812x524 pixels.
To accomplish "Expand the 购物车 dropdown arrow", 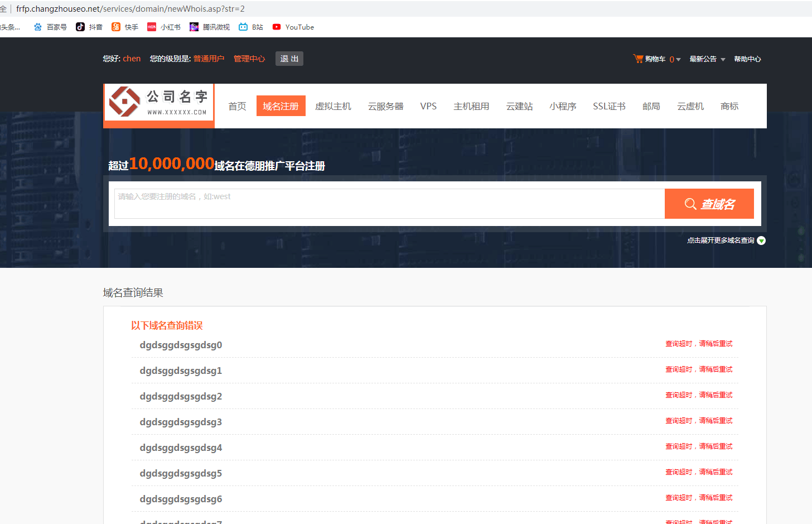I will [678, 60].
